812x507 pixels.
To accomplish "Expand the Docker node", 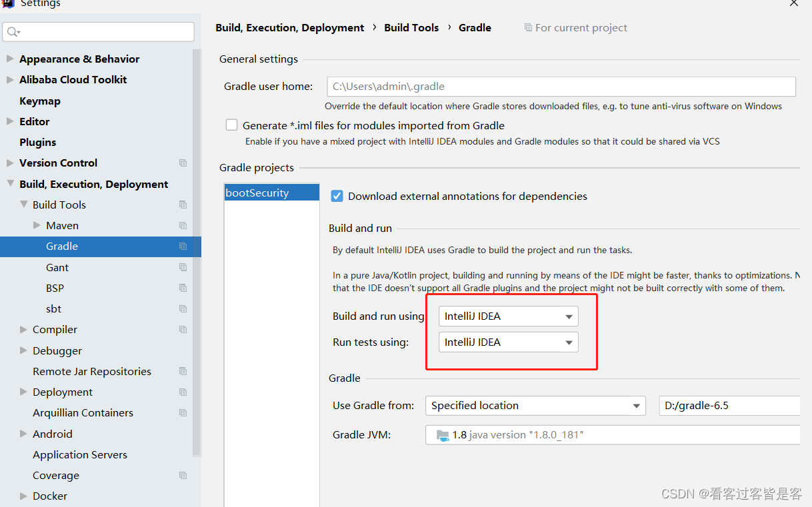I will (23, 496).
